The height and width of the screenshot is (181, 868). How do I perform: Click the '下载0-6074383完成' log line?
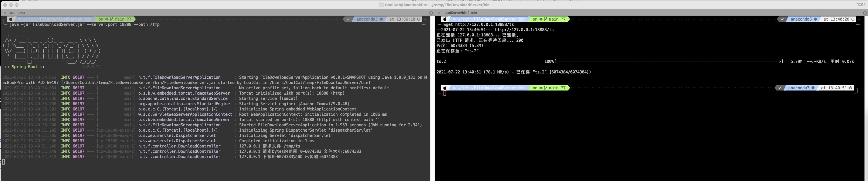click(288, 157)
